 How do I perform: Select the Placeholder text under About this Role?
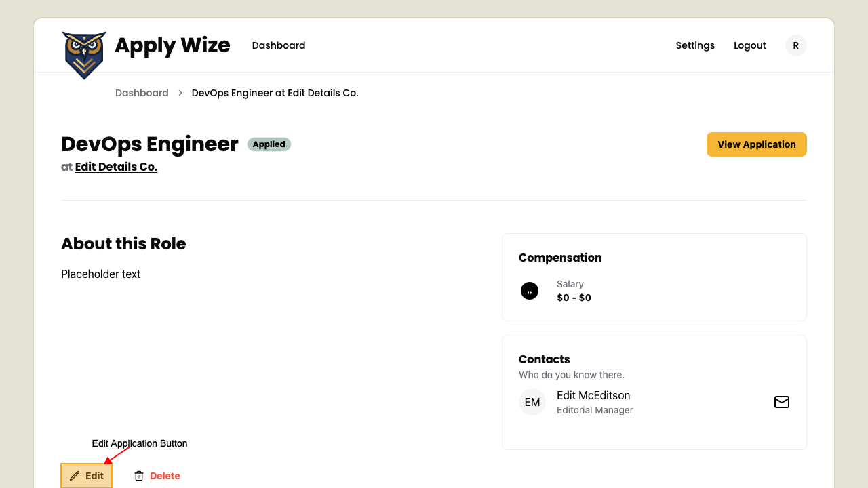tap(100, 274)
